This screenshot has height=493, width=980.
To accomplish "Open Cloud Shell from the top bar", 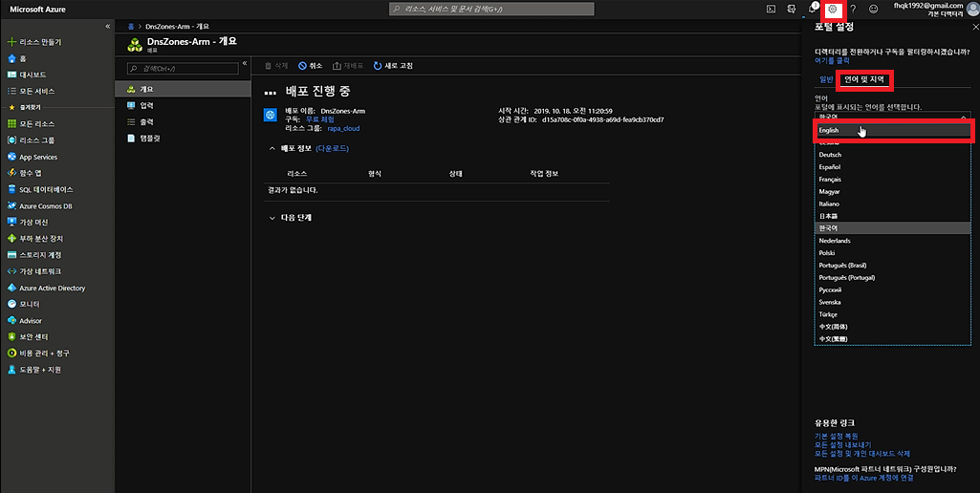I will click(x=772, y=9).
